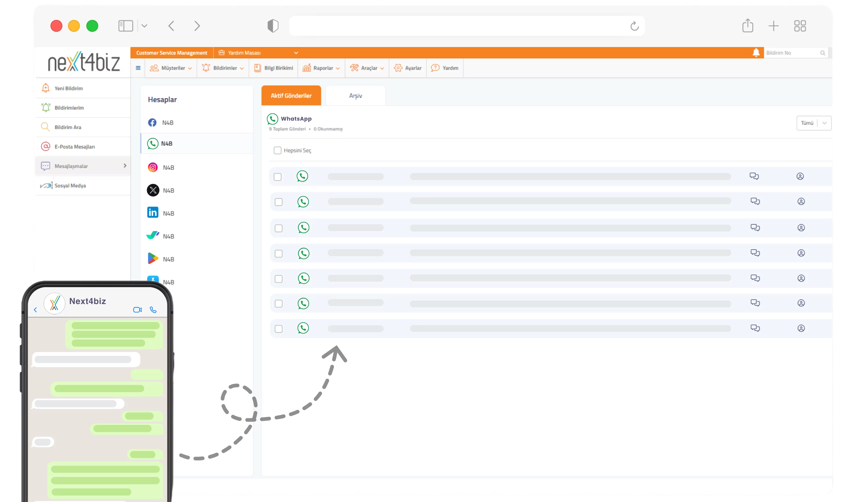Tick the fourth message row checkbox
This screenshot has height=502, width=868.
278,254
